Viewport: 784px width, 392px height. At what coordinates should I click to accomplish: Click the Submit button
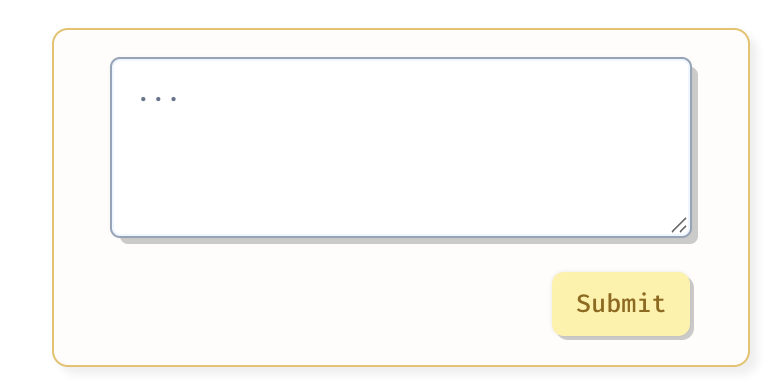coord(621,304)
